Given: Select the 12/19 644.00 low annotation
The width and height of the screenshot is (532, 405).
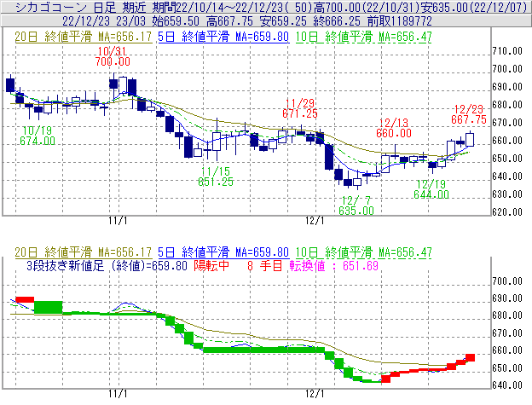Looking at the screenshot, I should tap(431, 189).
